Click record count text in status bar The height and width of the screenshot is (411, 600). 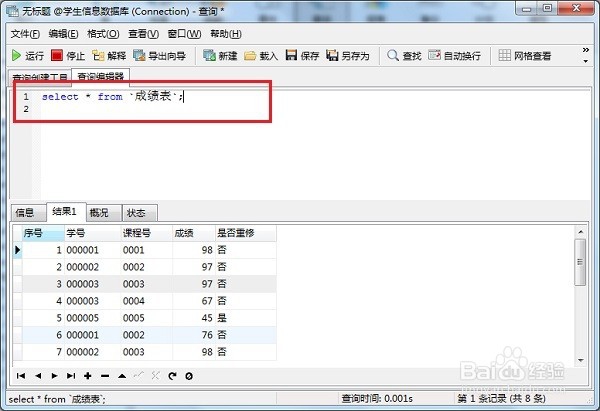[502, 399]
